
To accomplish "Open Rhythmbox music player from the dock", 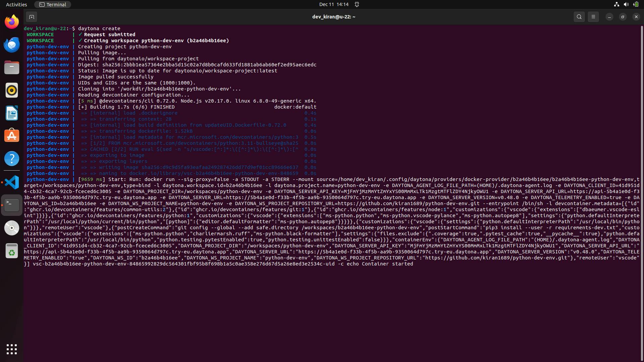I will pyautogui.click(x=12, y=90).
